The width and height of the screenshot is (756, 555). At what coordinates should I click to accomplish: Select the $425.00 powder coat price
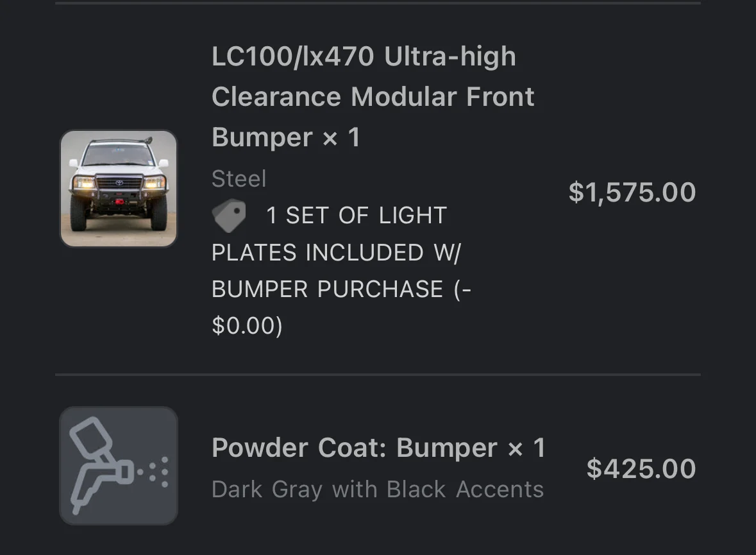(x=641, y=468)
